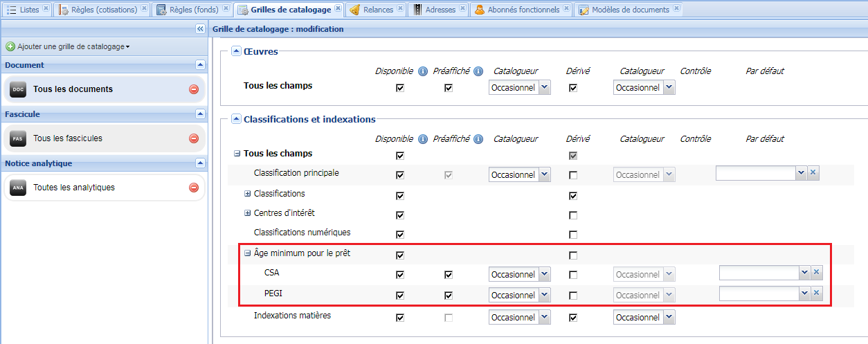
Task: Click the Classification principale default value field
Action: [x=756, y=173]
